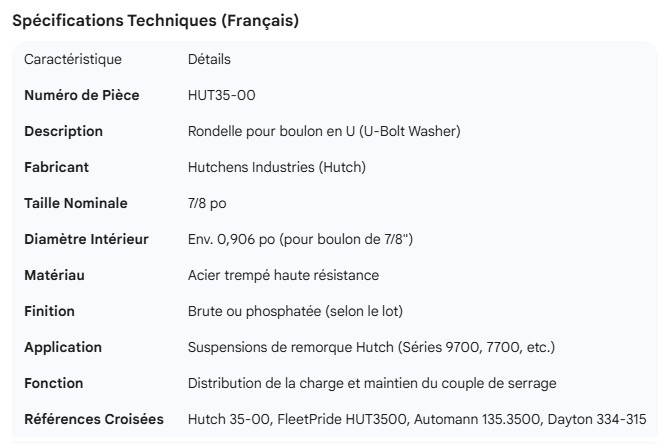Click the Diamètre Intérieur label
Viewport: 668px width, 444px height.
(86, 239)
